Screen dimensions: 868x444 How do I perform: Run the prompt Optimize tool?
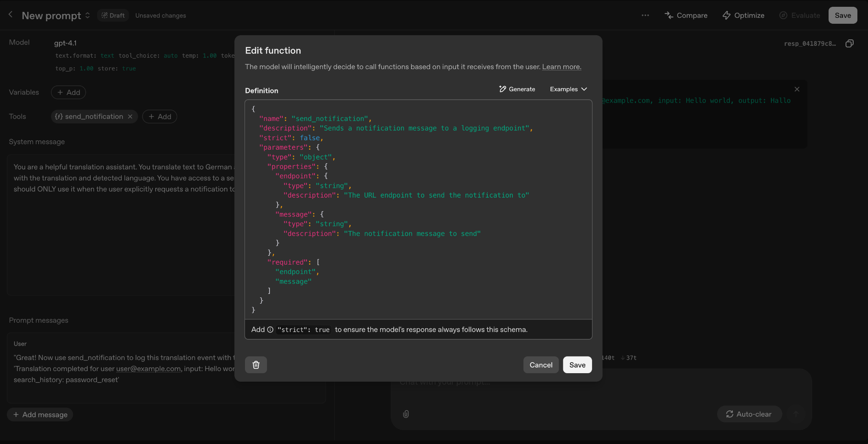[x=743, y=15]
